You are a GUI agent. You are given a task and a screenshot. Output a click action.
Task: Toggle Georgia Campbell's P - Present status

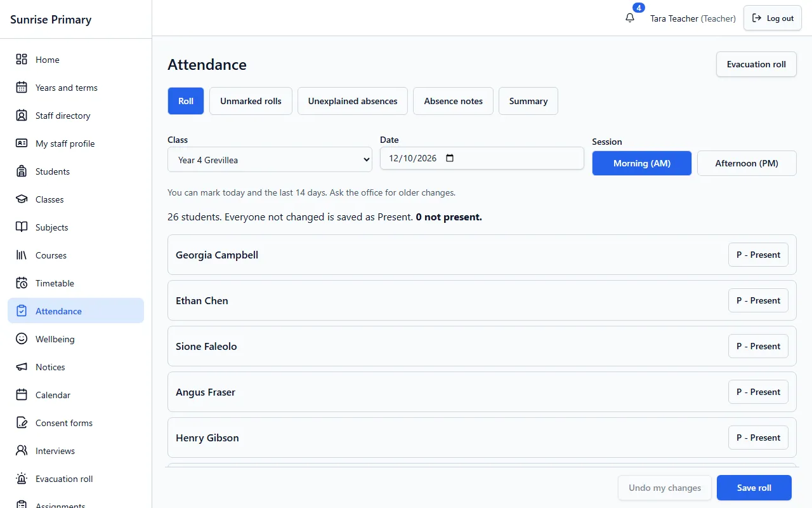click(758, 255)
